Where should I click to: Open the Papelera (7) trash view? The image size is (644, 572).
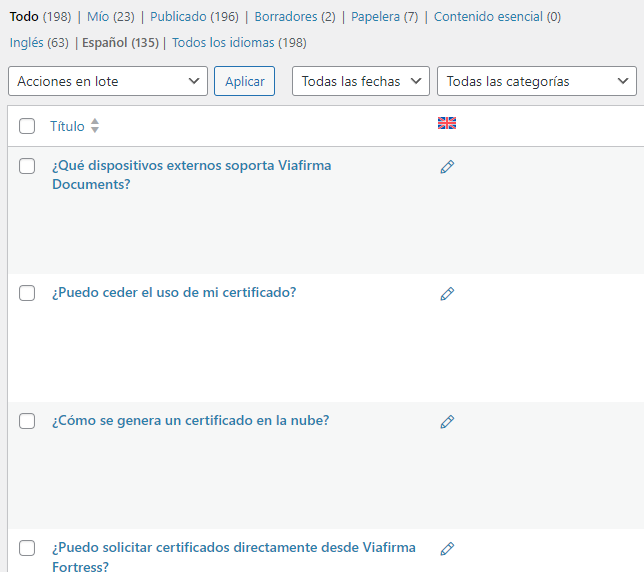coord(384,17)
